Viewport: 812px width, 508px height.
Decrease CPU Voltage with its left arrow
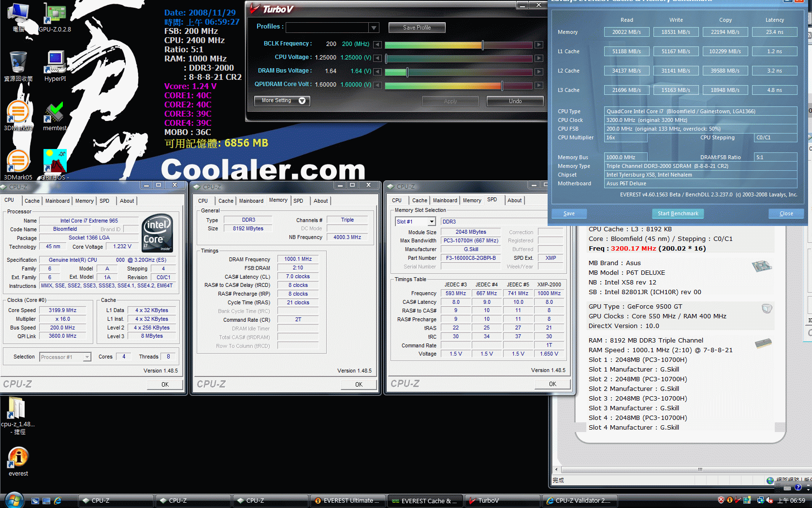click(377, 58)
